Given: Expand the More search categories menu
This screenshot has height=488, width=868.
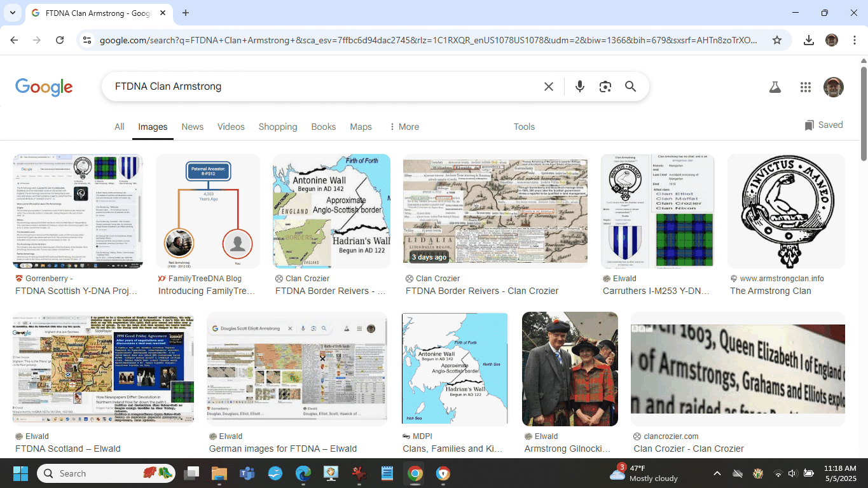Looking at the screenshot, I should 404,127.
